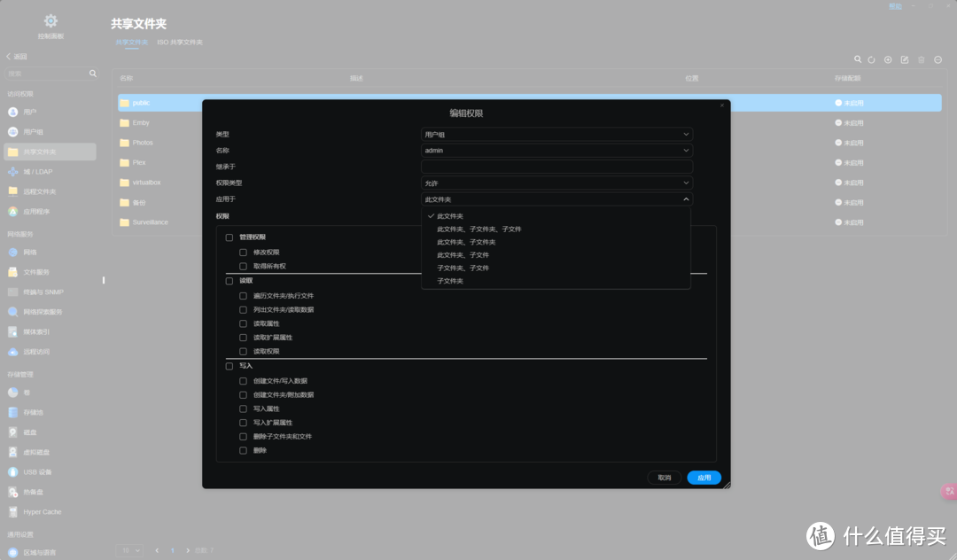
Task: Close the 编辑权限 dialog with X
Action: pos(722,105)
